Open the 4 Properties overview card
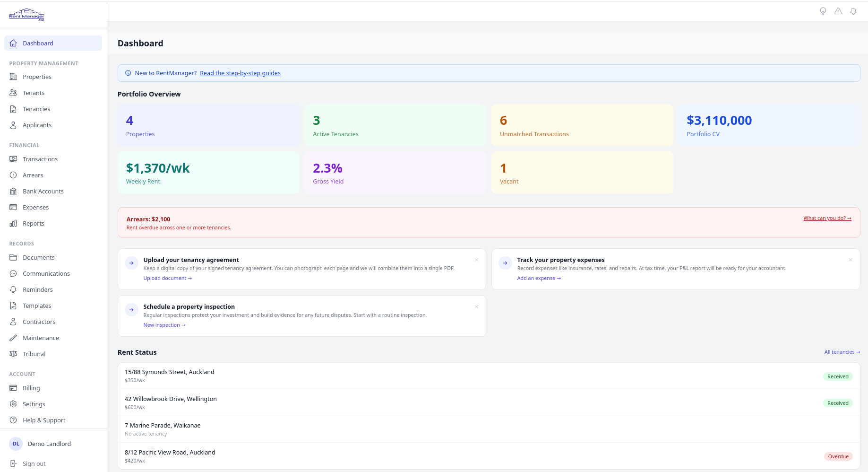The image size is (868, 472). point(208,125)
